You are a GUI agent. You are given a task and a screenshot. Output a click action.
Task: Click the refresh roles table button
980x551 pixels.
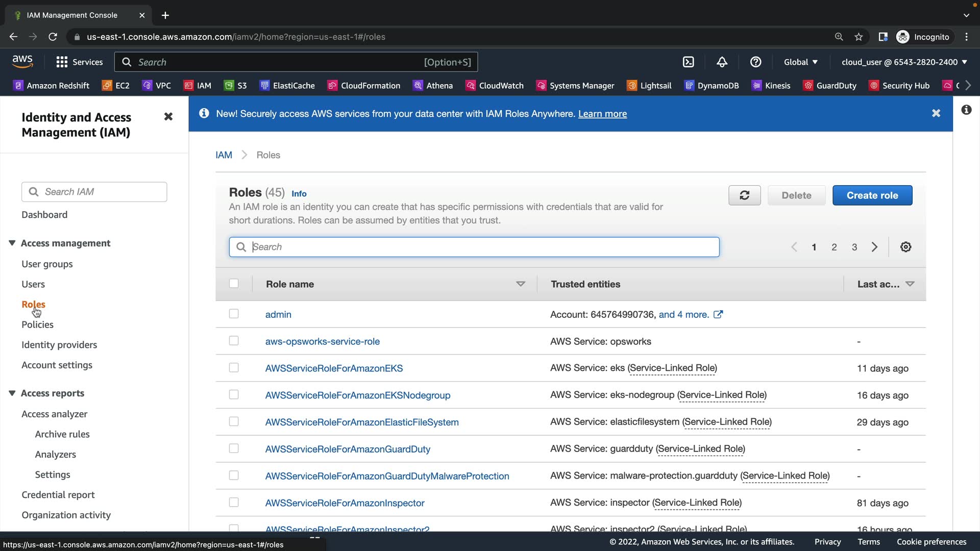click(x=744, y=195)
